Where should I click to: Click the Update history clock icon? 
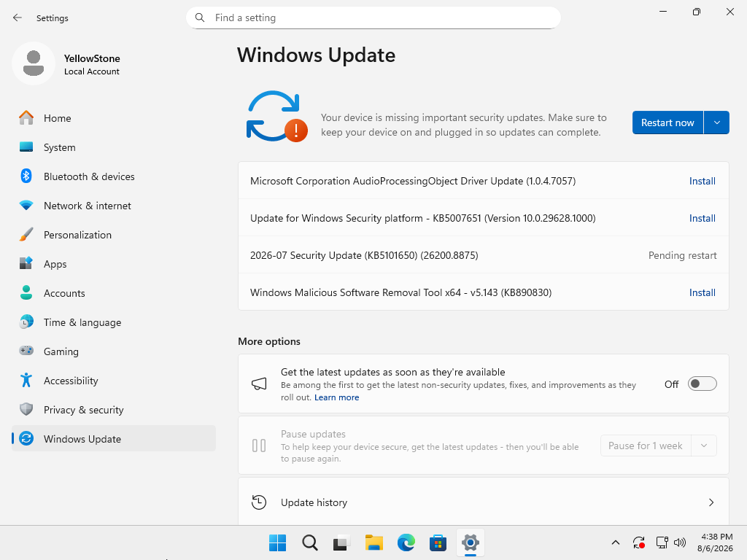(x=259, y=502)
